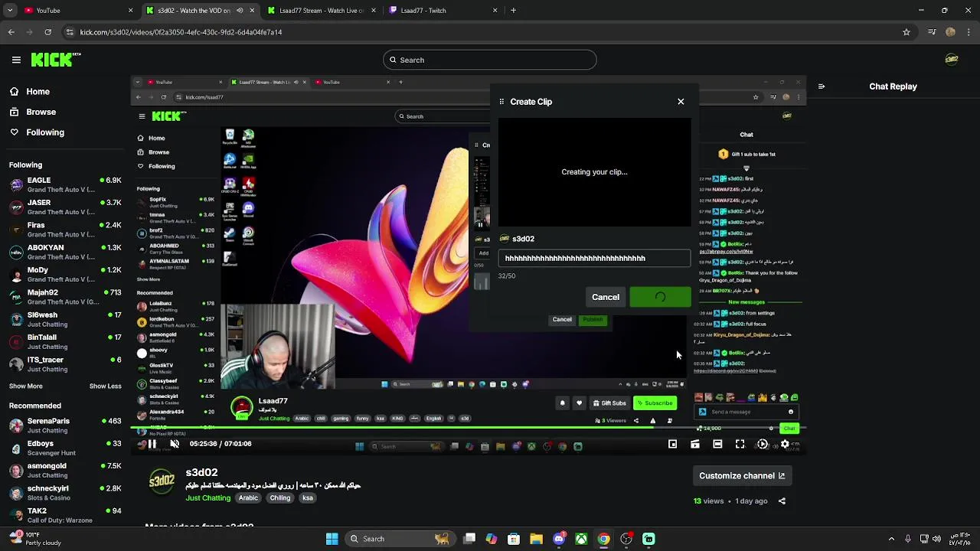Viewport: 980px width, 551px height.
Task: Open ABOKYAN channel in Following list
Action: coord(65,252)
